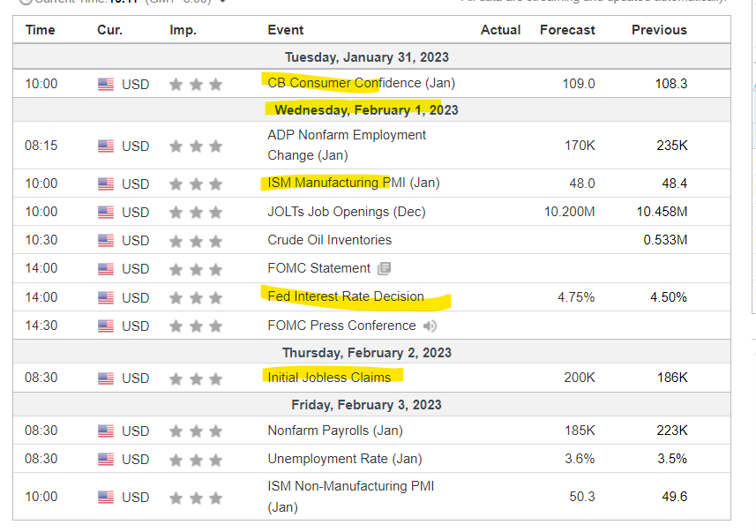Click the importance stars for ISM Manufacturing PMI
The height and width of the screenshot is (532, 756).
[196, 184]
